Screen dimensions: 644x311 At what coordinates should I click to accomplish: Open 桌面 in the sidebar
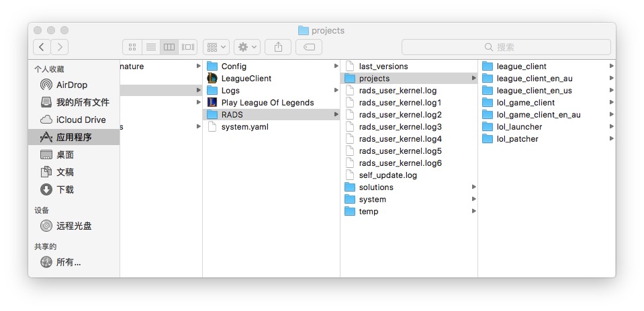click(74, 155)
